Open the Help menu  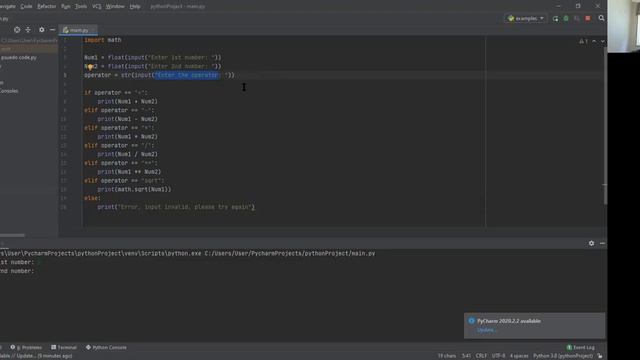(135, 7)
